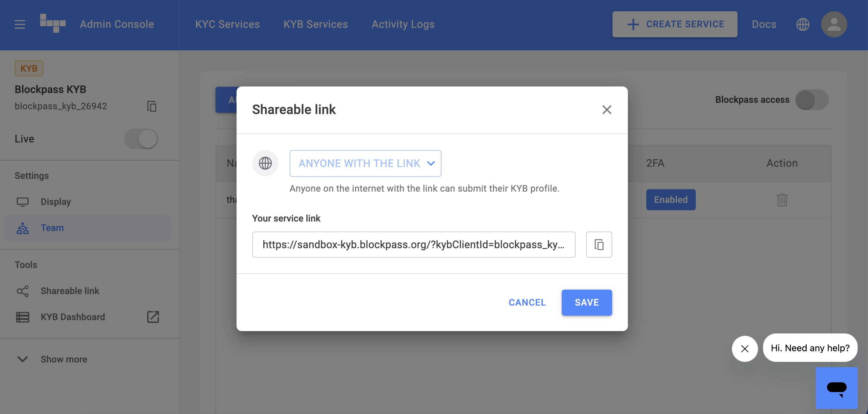Cancel the shareable link dialog

coord(527,303)
